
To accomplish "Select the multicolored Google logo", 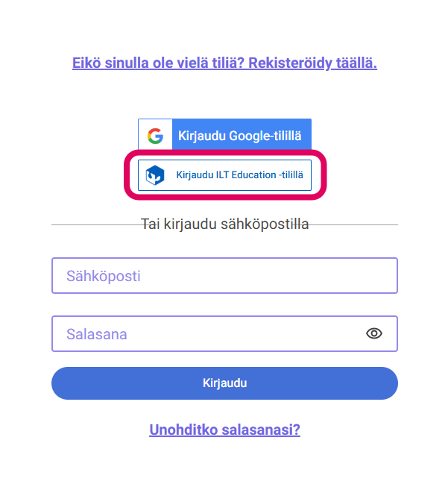I will [155, 136].
